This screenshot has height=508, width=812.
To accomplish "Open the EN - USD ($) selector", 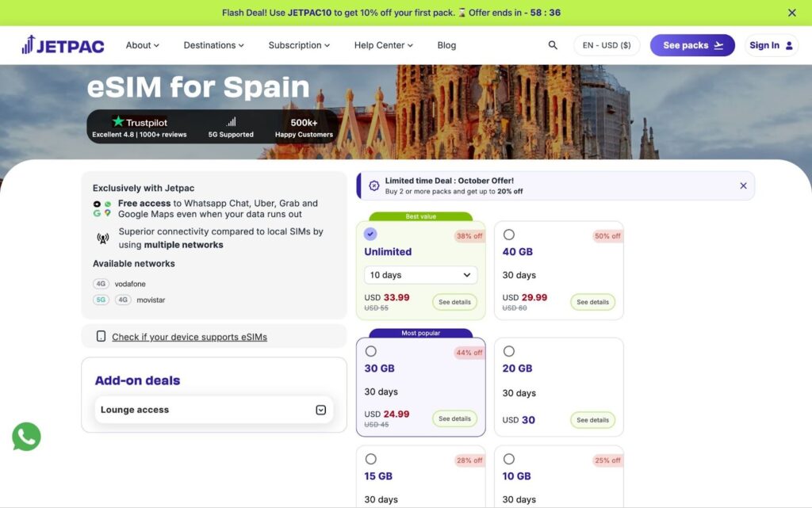I will 607,45.
